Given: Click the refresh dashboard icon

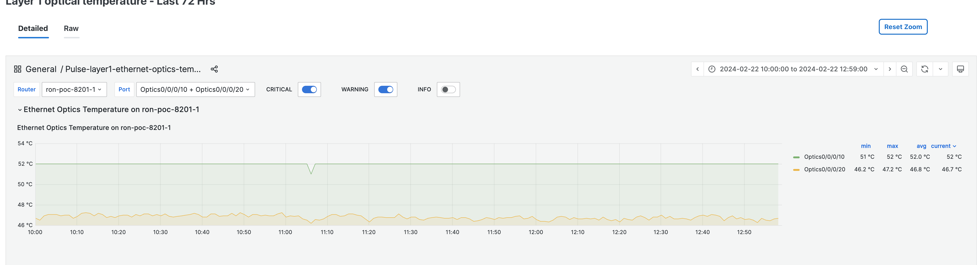Looking at the screenshot, I should 925,69.
